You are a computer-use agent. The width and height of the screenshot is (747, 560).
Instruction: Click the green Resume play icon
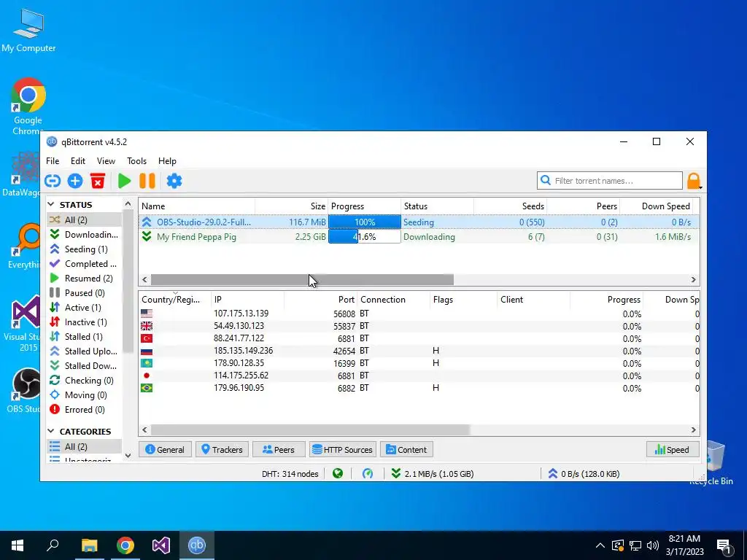(124, 181)
